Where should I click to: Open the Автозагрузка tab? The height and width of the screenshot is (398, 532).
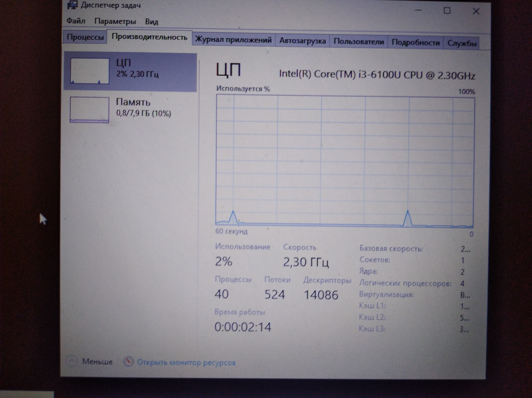coord(302,41)
